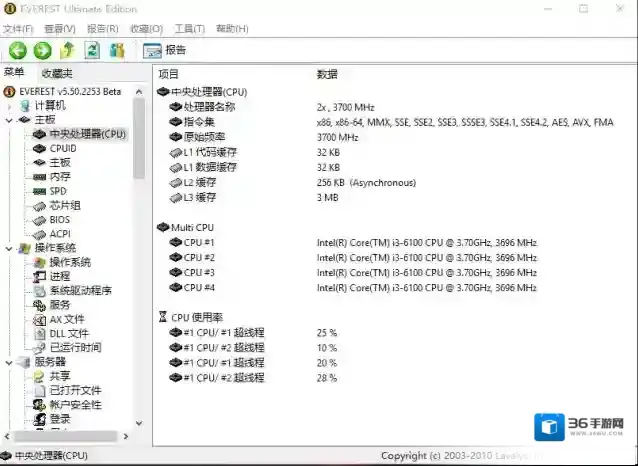Click the green Forward arrow toolbar icon
The height and width of the screenshot is (466, 638).
[42, 50]
